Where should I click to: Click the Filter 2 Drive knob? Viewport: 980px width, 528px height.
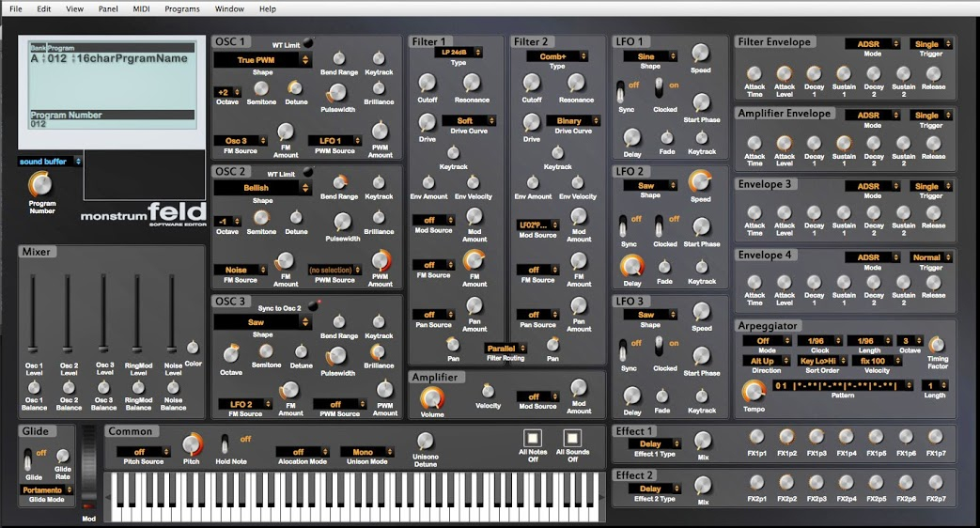pyautogui.click(x=531, y=122)
